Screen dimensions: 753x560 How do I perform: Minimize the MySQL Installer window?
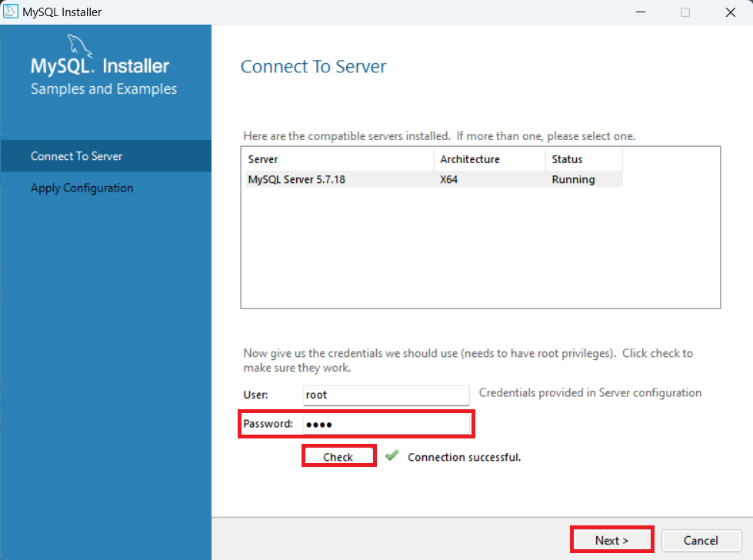pos(641,12)
